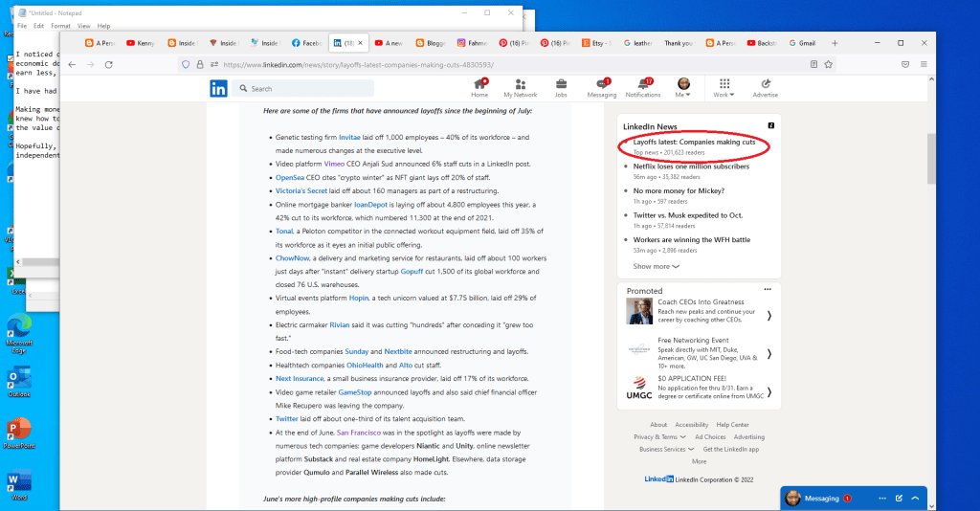Viewport: 980px width, 511px height.
Task: View Notifications bell in LinkedIn header
Action: click(643, 87)
